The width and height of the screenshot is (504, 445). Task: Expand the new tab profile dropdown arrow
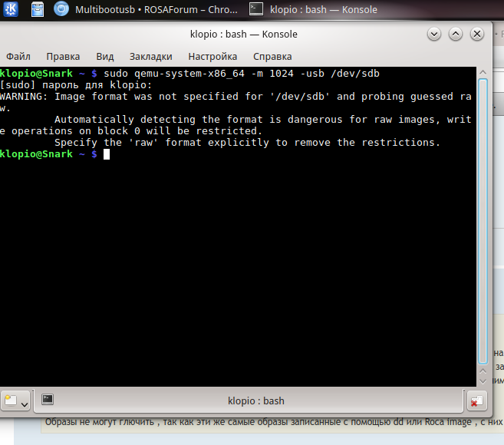pos(25,404)
